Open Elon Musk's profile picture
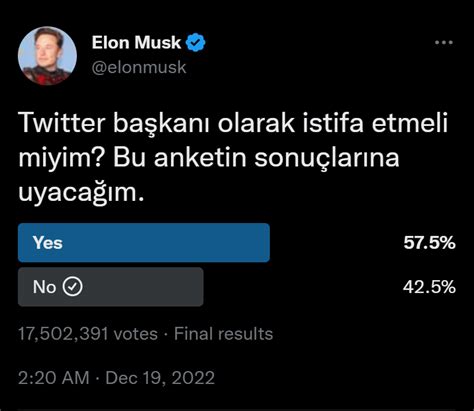The width and height of the screenshot is (474, 411). [47, 56]
